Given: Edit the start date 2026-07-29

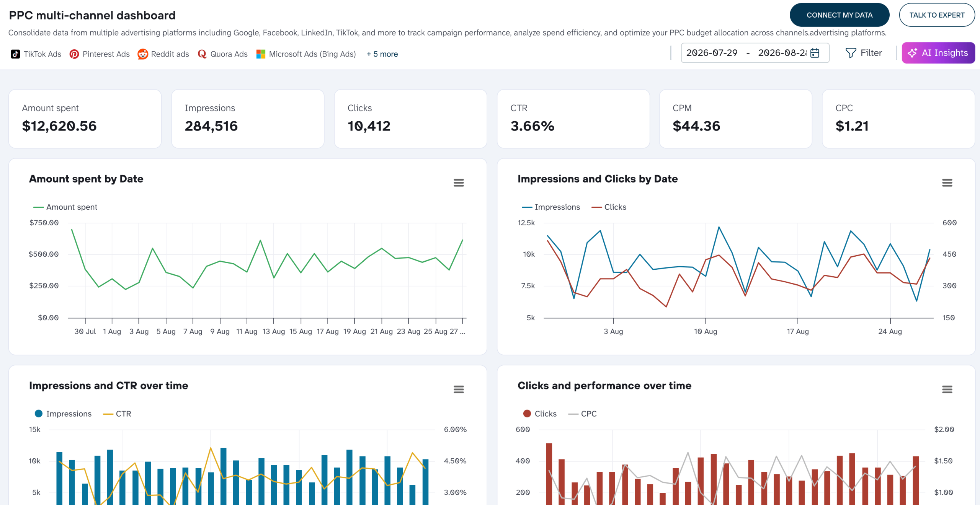Looking at the screenshot, I should tap(712, 53).
